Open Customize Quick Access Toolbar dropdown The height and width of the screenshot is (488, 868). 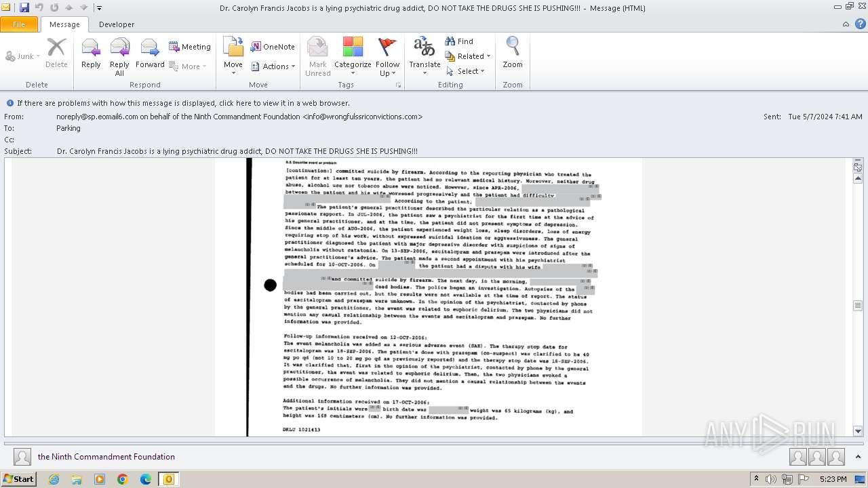[99, 7]
